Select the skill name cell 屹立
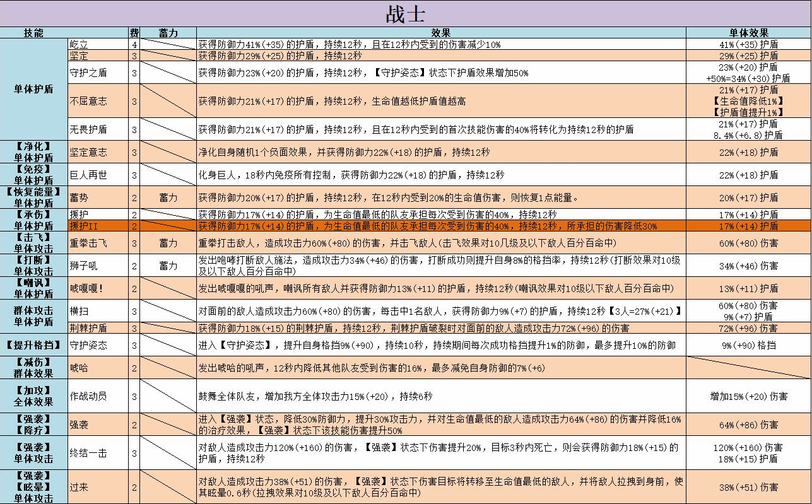812x504 pixels. coord(98,45)
